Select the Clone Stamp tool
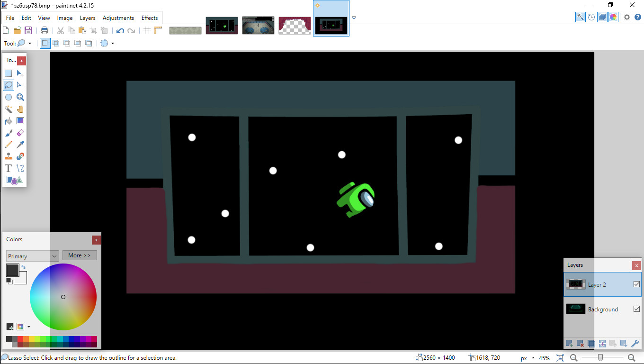The width and height of the screenshot is (644, 364). coord(8,156)
